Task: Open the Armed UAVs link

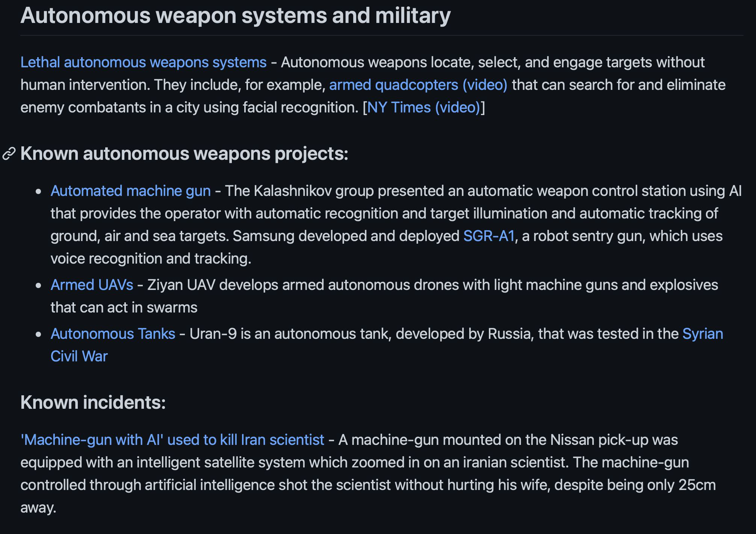Action: (92, 285)
